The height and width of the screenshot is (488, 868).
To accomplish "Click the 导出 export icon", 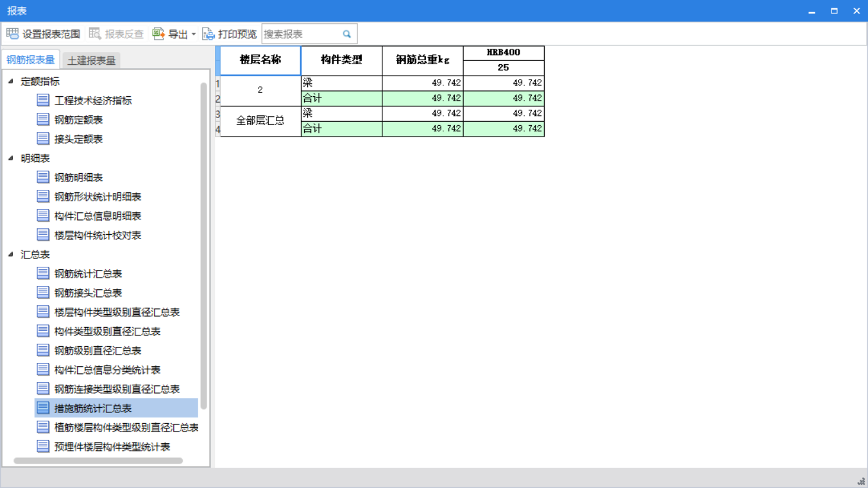I will [x=158, y=34].
